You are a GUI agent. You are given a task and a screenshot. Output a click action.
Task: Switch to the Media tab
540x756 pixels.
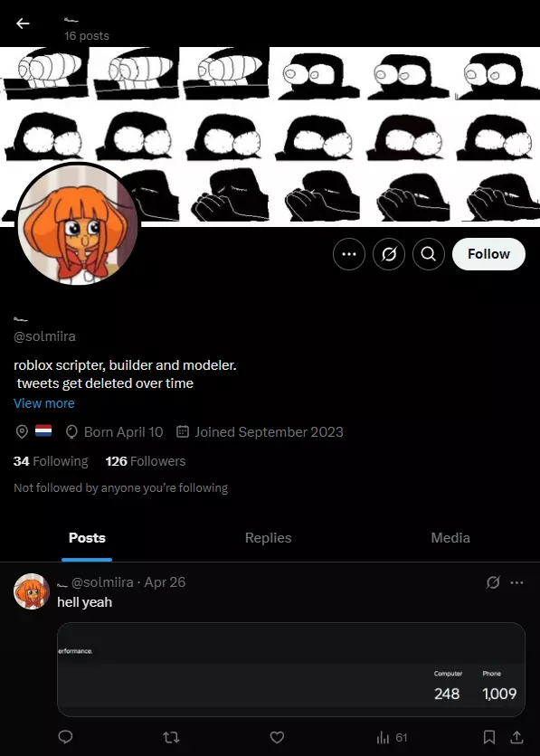click(x=450, y=538)
